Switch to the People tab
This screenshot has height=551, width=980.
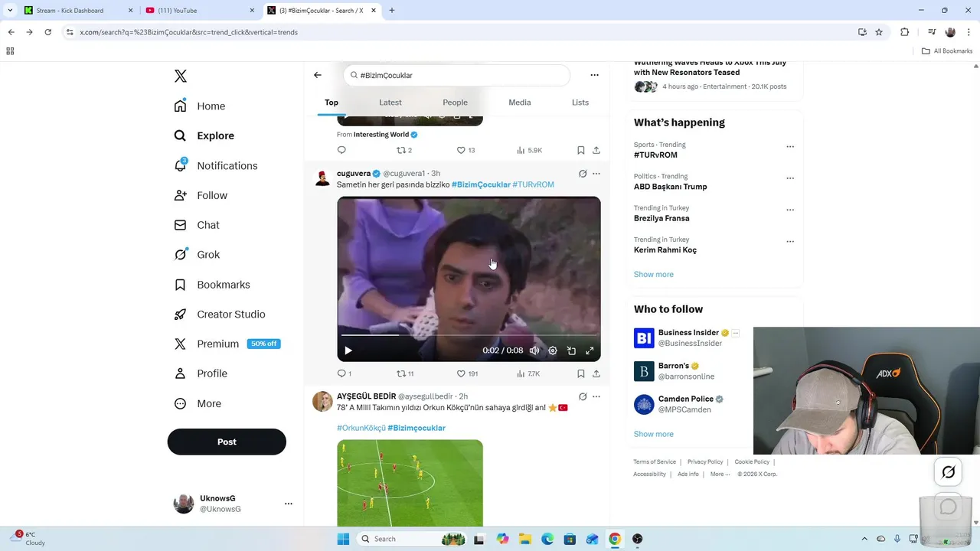[455, 103]
